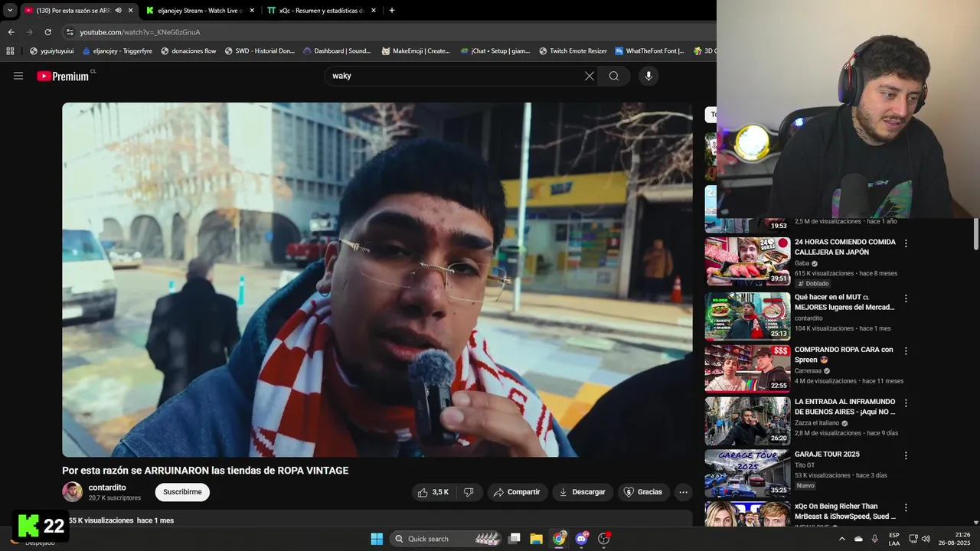Viewport: 980px width, 551px height.
Task: Open Task View on taskbar
Action: coord(514,539)
